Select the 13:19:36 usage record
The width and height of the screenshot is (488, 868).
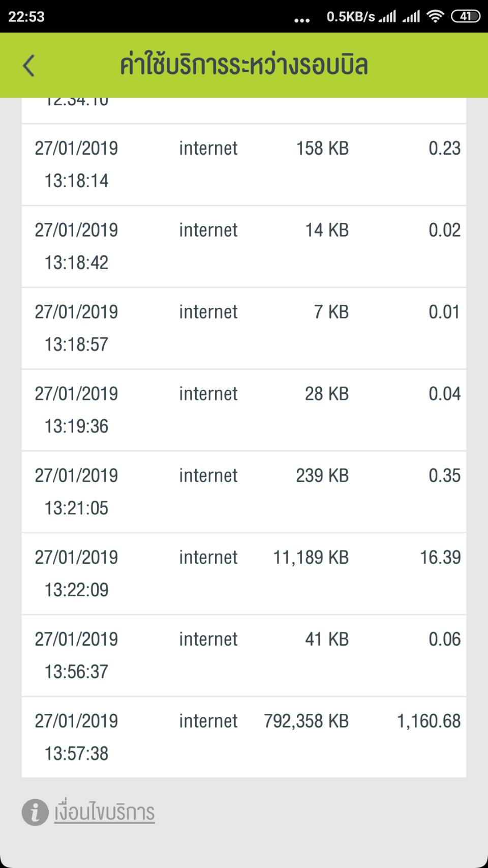coord(244,410)
